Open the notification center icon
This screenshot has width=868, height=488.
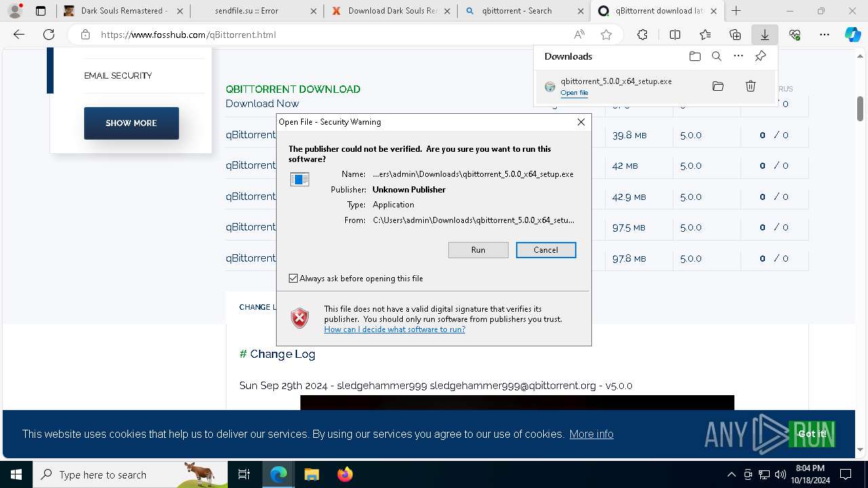pos(846,474)
